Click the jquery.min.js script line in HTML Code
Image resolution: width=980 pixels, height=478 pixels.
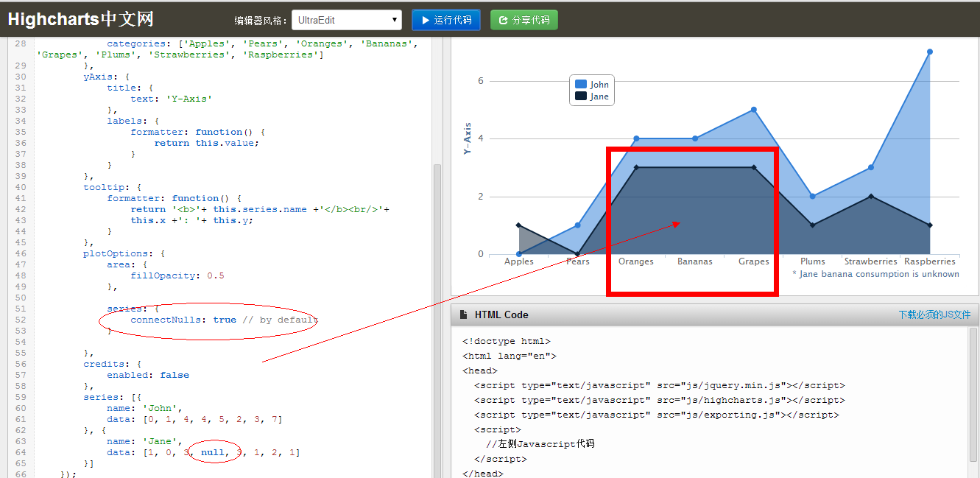coord(660,385)
